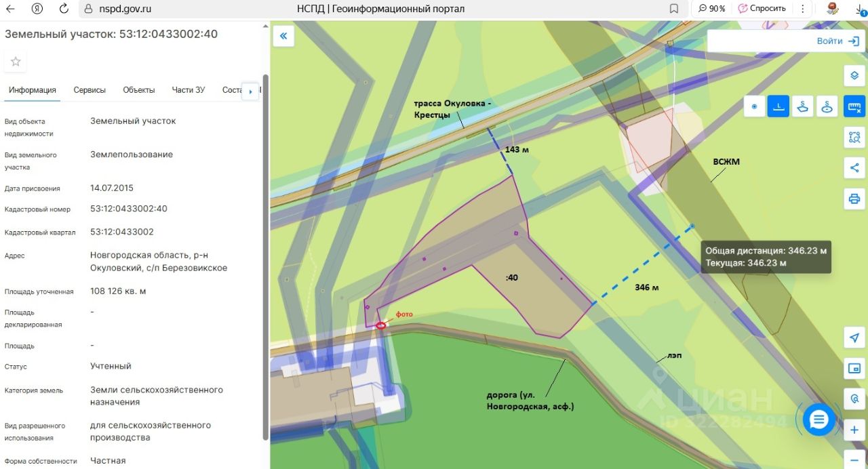This screenshot has height=469, width=868.
Task: Add land plot to favorites with star
Action: 16,62
